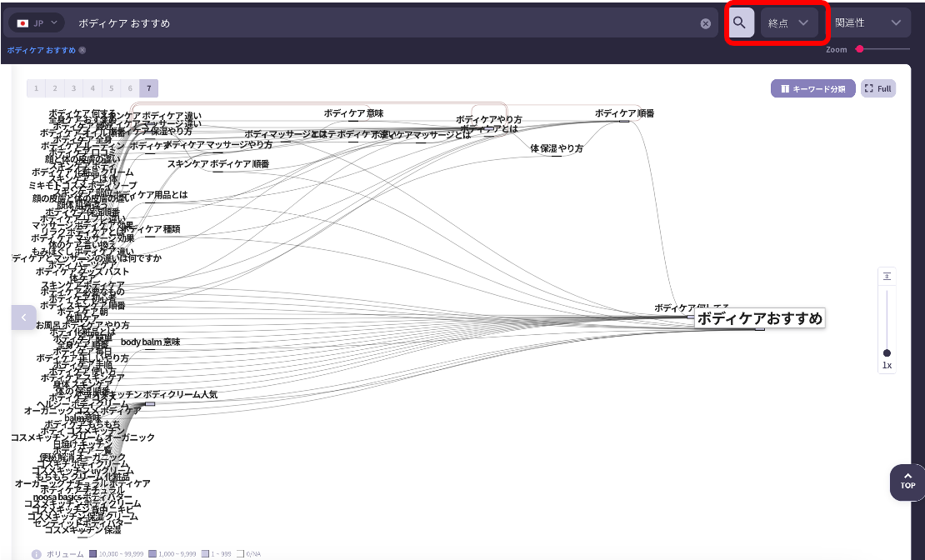Screen dimensions: 925x560
Task: Open the ボリューム info icon in the legend
Action: pyautogui.click(x=37, y=553)
